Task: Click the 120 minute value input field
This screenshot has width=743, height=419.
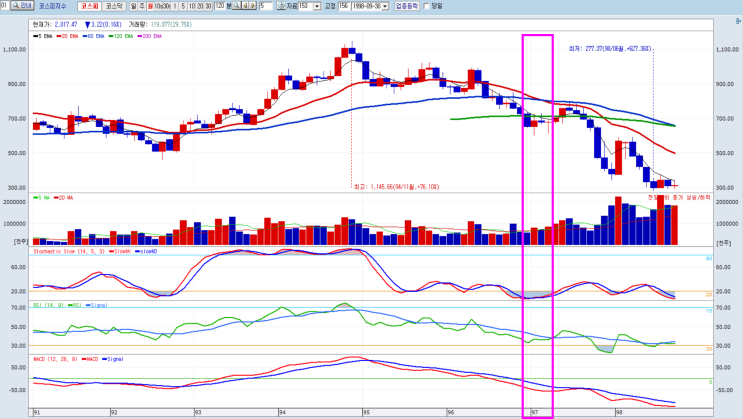Action: [219, 6]
